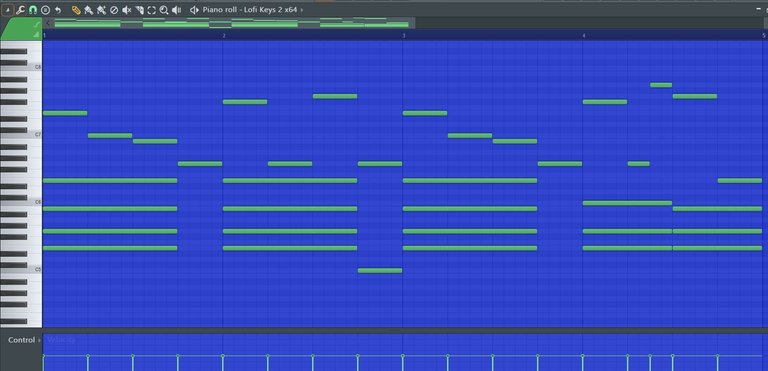The image size is (768, 371).
Task: Click the overview scrollbar at top
Action: (x=231, y=23)
